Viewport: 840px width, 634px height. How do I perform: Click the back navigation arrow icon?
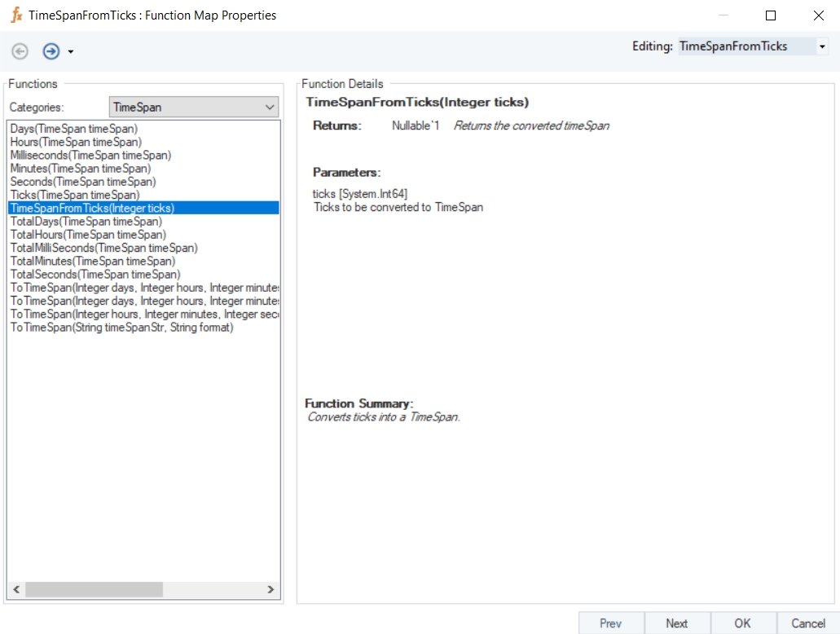20,51
